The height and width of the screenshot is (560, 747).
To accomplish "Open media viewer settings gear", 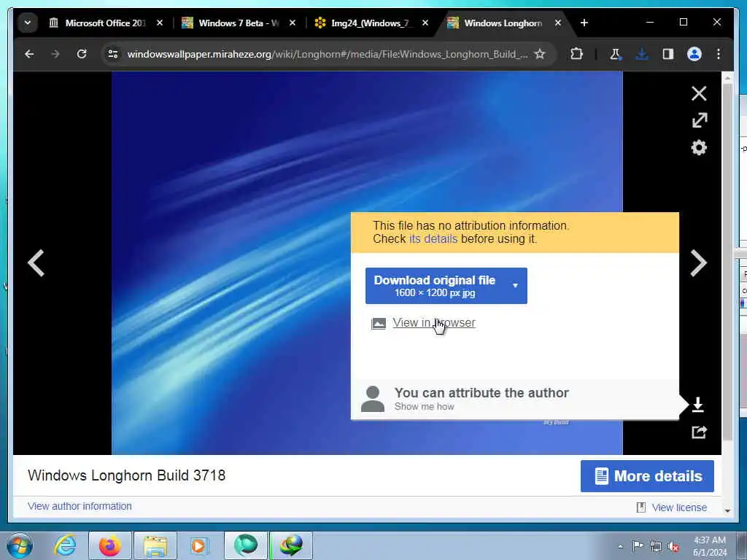I will (x=699, y=147).
